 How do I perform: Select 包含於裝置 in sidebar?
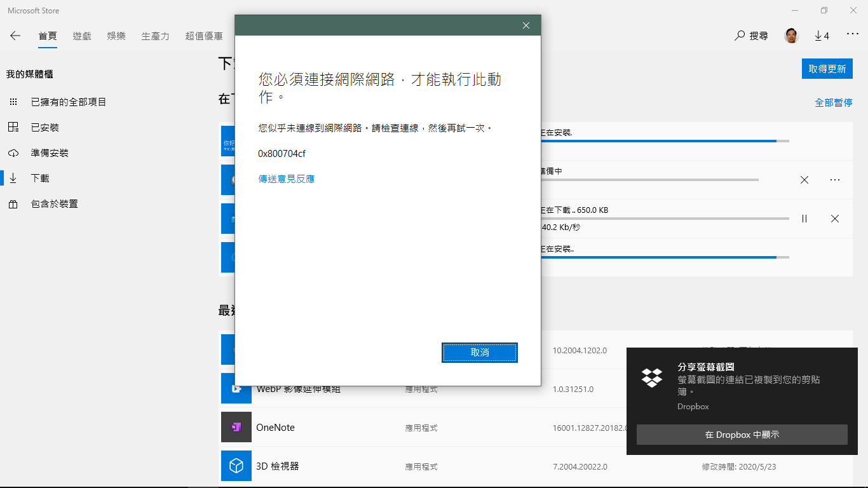coord(54,203)
